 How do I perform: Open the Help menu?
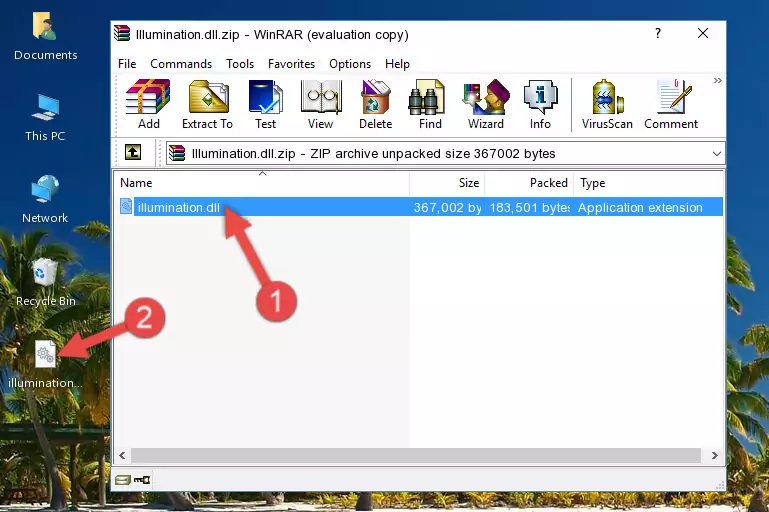[397, 64]
